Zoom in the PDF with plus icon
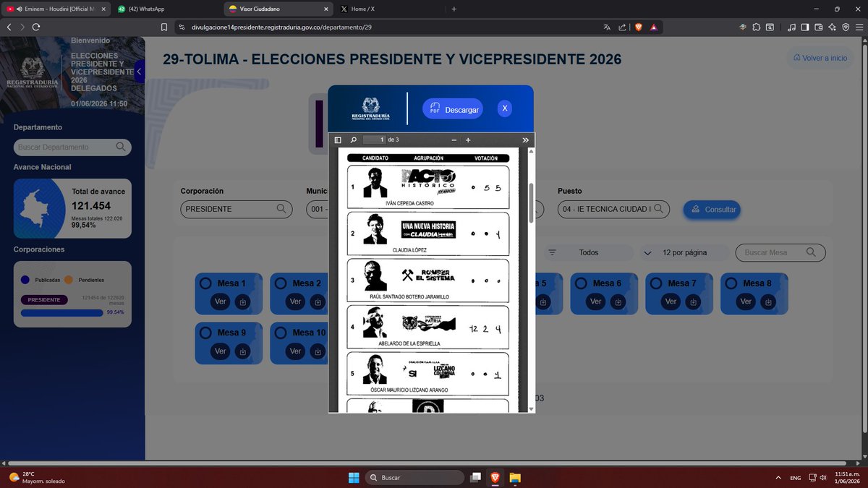The image size is (868, 488). click(x=468, y=140)
